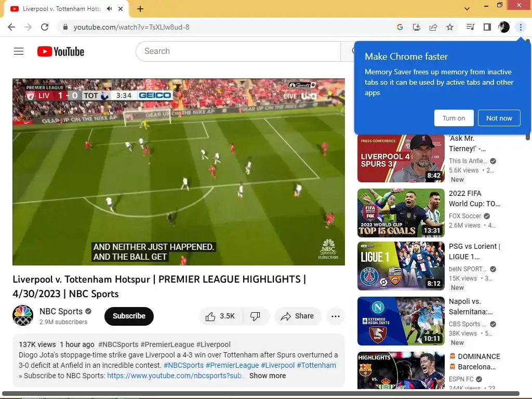Bookmark this tab with the star icon

point(450,27)
